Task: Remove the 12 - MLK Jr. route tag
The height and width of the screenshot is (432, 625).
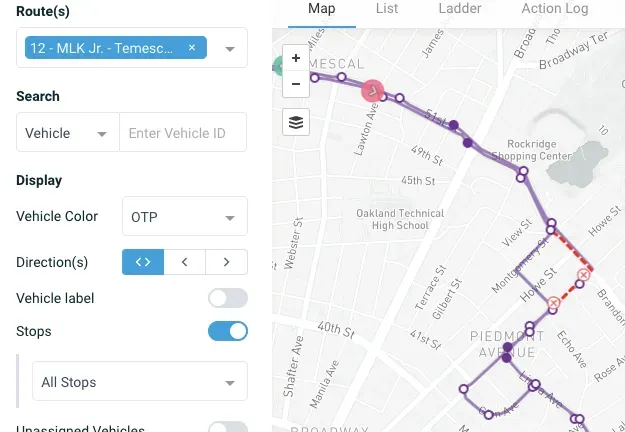Action: pyautogui.click(x=192, y=48)
